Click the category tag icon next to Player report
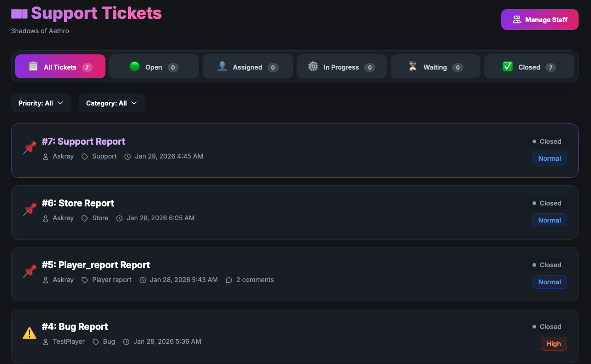 84,280
